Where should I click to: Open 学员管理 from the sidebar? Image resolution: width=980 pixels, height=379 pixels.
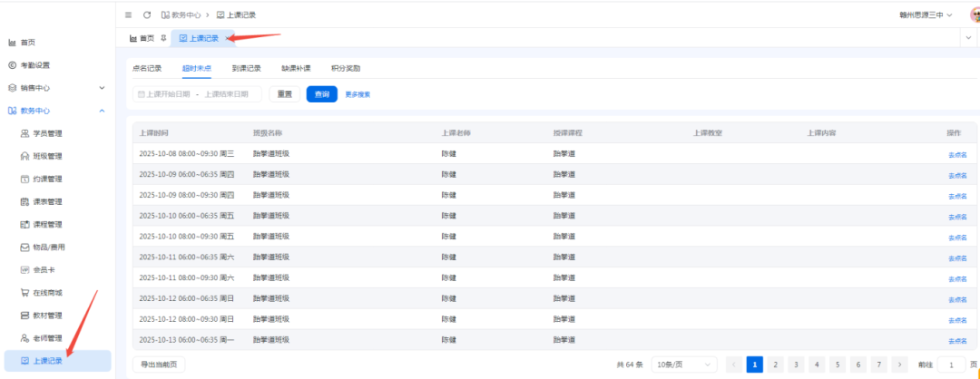47,133
